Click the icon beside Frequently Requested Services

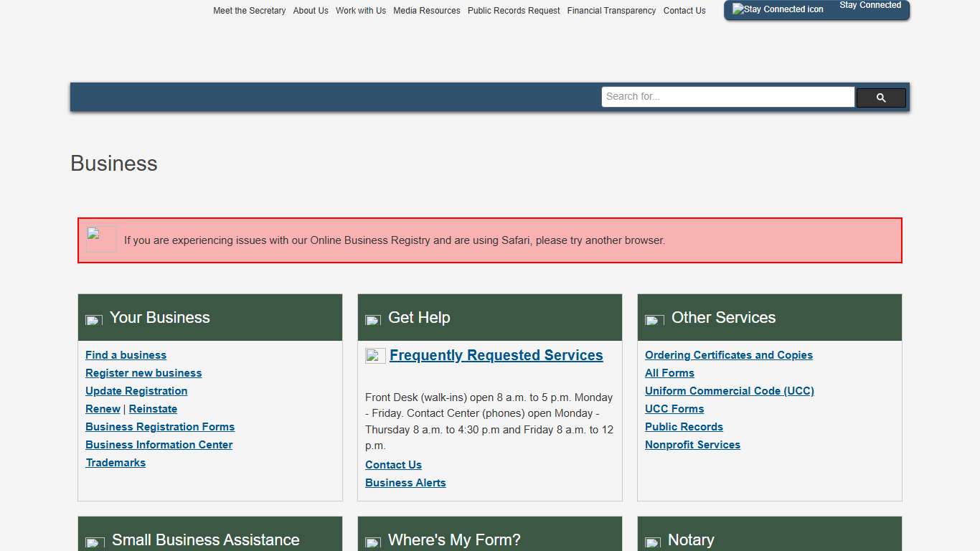pyautogui.click(x=375, y=356)
